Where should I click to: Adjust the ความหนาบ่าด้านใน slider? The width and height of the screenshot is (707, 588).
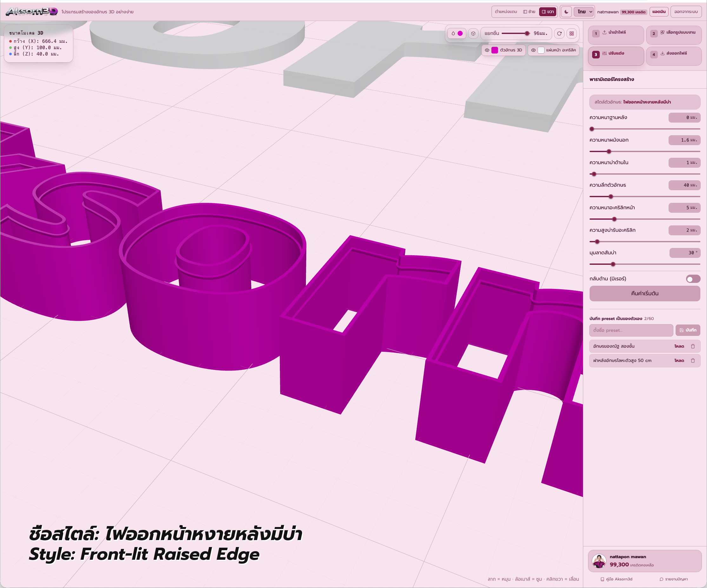click(x=644, y=174)
